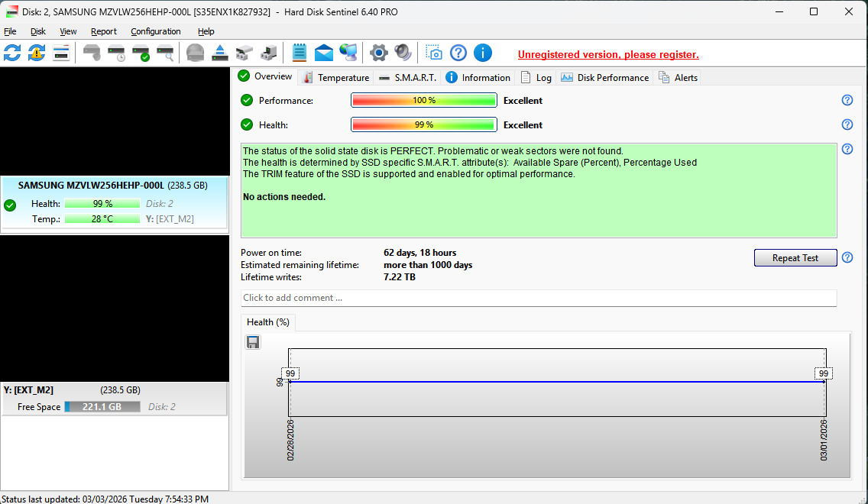Click the tower disk with boxes icon
868x504 pixels.
click(268, 53)
